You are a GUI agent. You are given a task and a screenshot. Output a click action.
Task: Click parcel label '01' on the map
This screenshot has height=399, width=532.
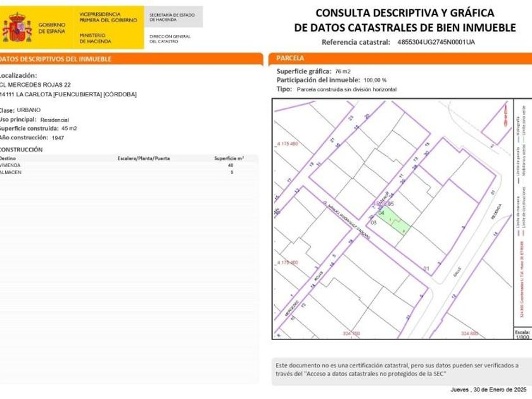tap(426, 269)
